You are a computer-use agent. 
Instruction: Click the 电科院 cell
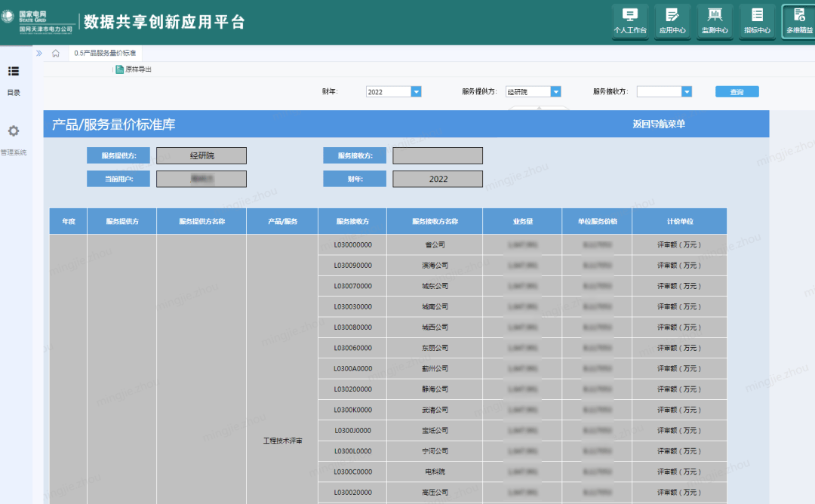(435, 472)
